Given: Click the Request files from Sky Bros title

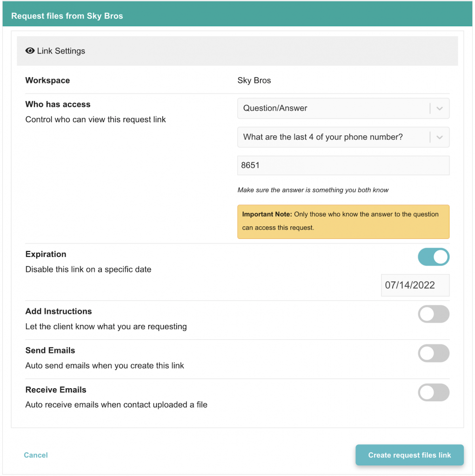Looking at the screenshot, I should (x=67, y=16).
